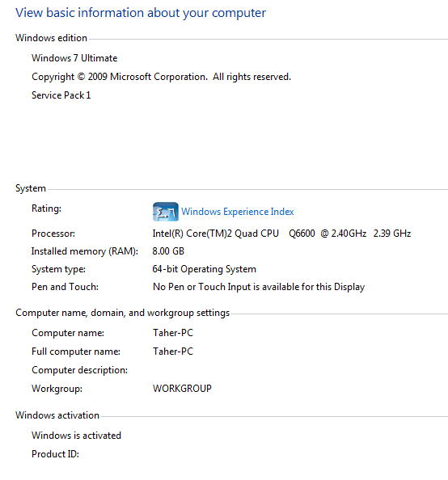Click the Windows edition section header
The height and width of the screenshot is (480, 448).
52,38
